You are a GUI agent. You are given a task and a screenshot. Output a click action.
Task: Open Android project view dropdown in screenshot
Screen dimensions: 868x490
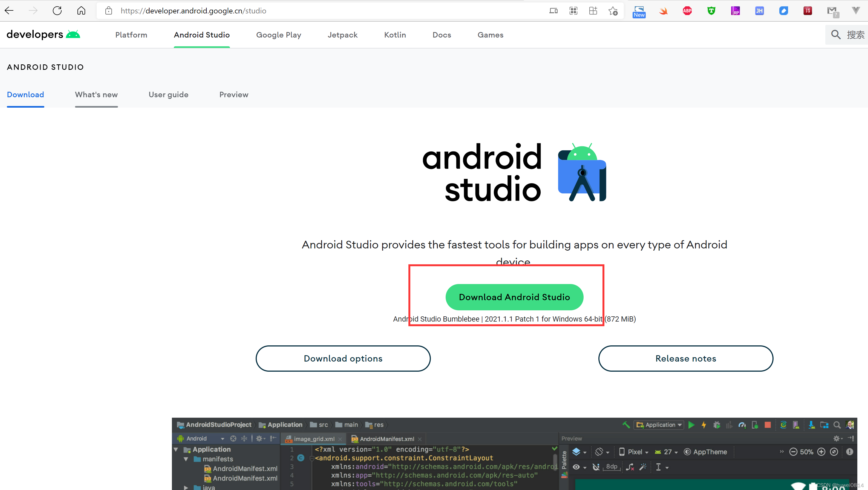click(x=201, y=439)
